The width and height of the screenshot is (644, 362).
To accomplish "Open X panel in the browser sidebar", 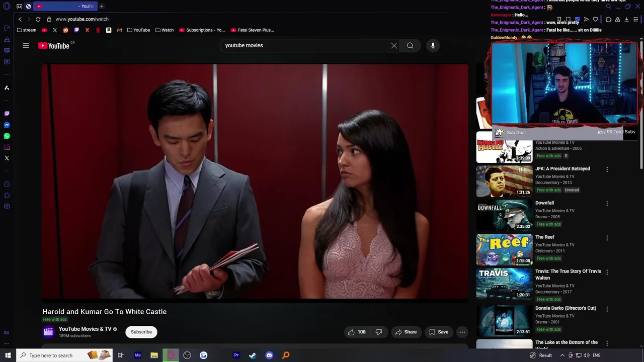I will coord(7,158).
